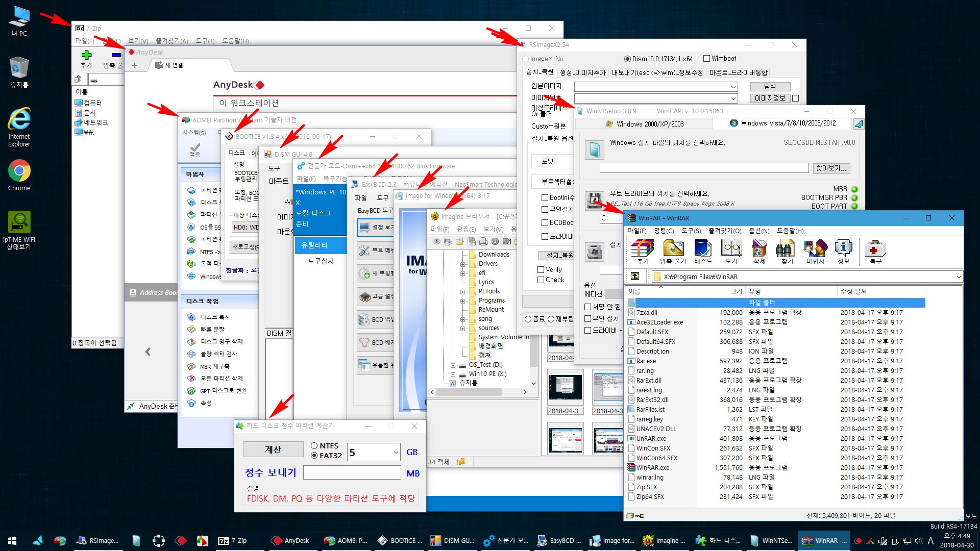Open the 이미지번호 dropdown in RSImageX
This screenshot has width=980, height=551.
click(x=733, y=98)
